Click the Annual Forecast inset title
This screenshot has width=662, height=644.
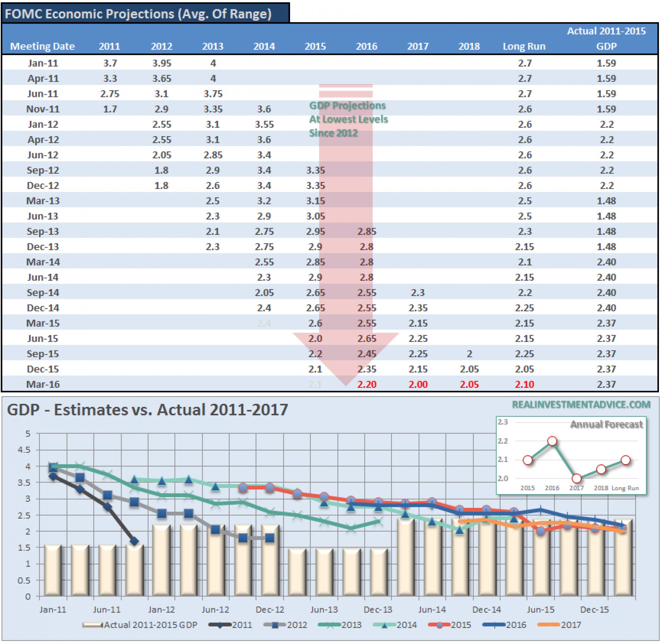(x=606, y=425)
